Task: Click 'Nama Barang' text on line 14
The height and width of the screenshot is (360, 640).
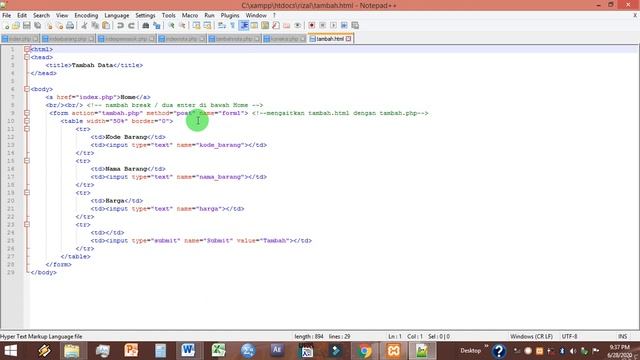Action: tap(126, 169)
